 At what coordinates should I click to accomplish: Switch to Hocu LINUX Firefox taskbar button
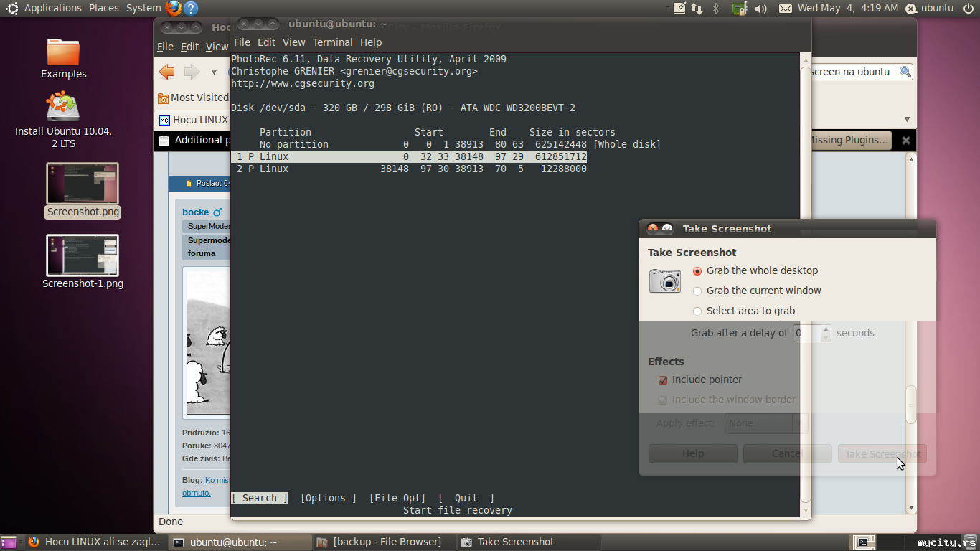pyautogui.click(x=96, y=542)
